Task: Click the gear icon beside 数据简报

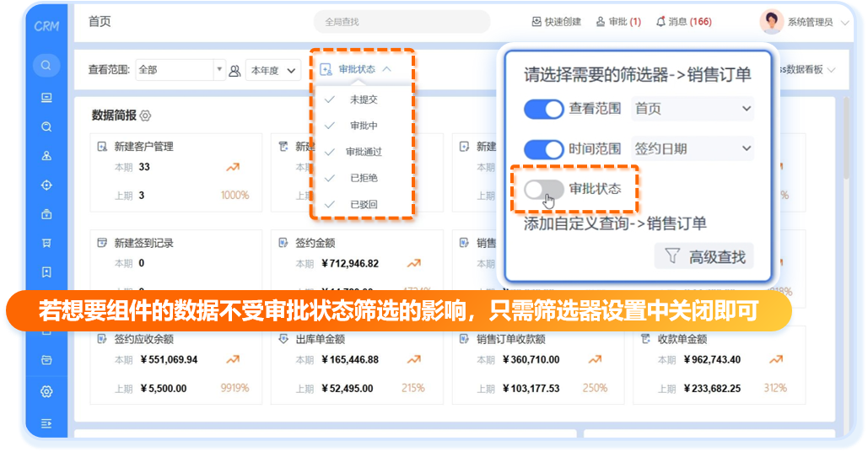Action: click(145, 116)
